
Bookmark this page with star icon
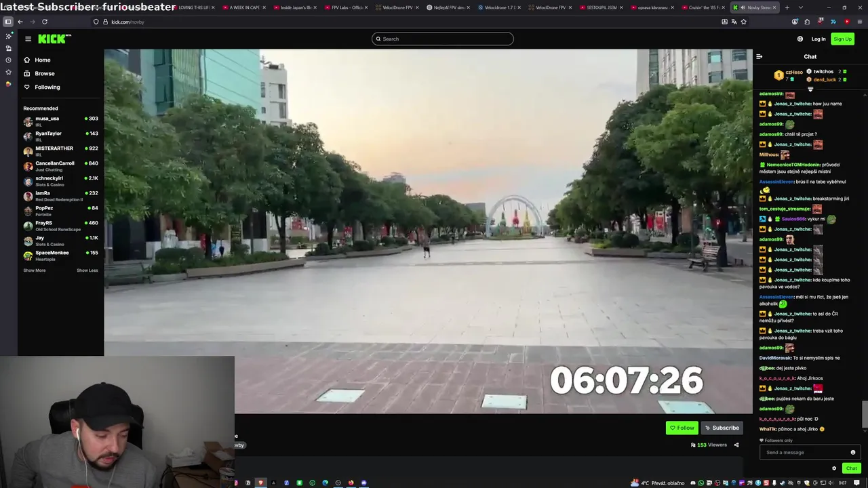[744, 22]
